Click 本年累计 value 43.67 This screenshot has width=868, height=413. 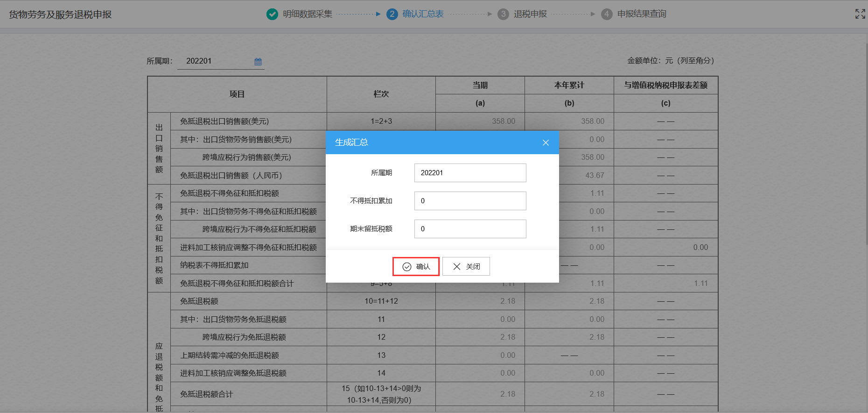tap(595, 176)
